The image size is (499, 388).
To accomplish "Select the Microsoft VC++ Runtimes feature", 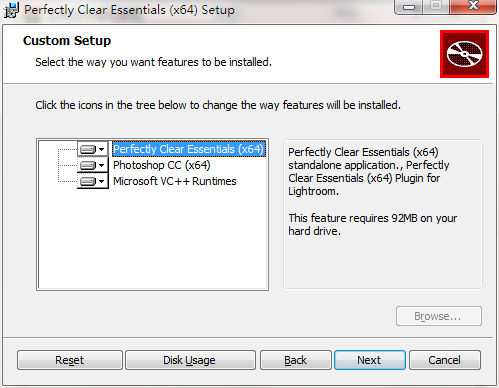I will pyautogui.click(x=175, y=181).
